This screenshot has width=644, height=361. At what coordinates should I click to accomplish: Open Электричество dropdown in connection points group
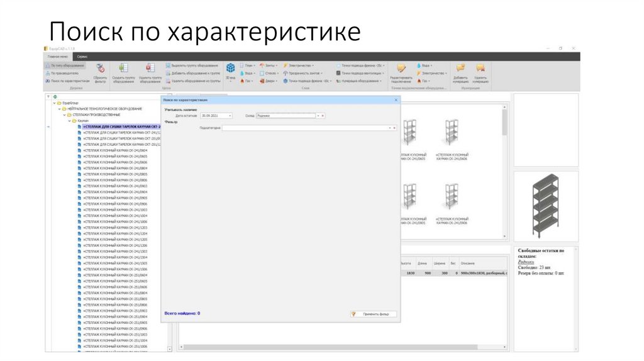432,73
